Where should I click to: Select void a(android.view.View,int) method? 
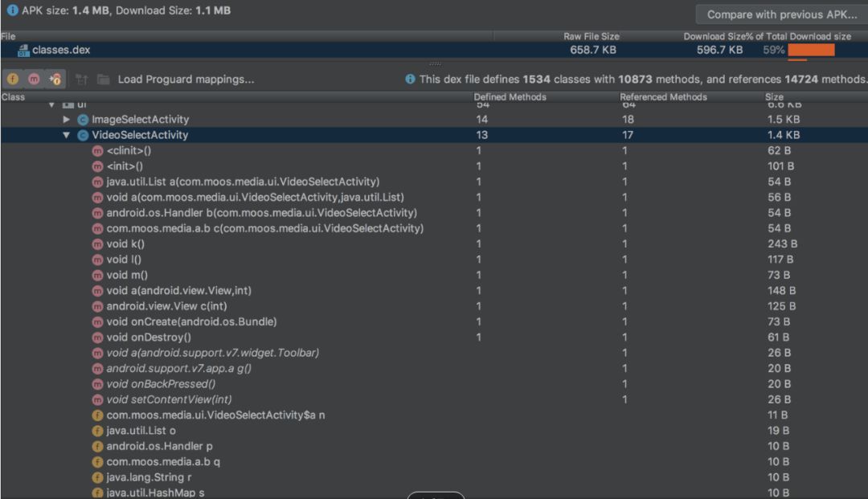pyautogui.click(x=434, y=290)
